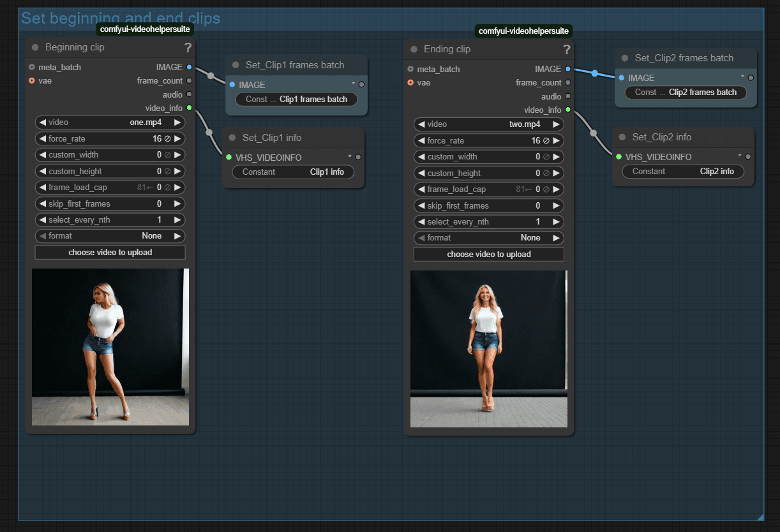Increase skip_first_frames in Ending clip
Viewport: 780px width, 532px height.
557,205
